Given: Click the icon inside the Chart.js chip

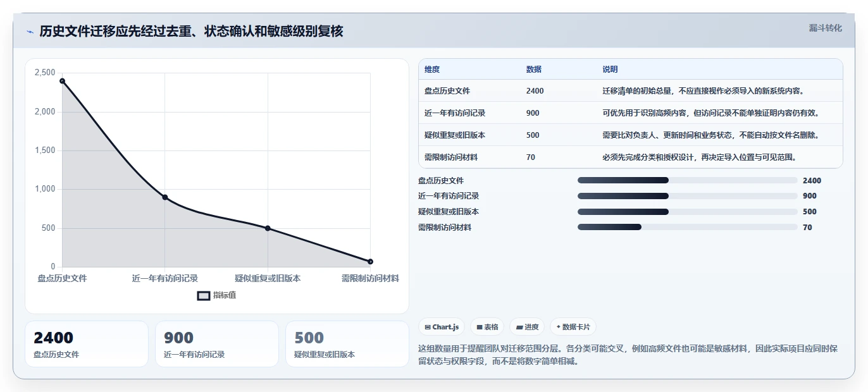Looking at the screenshot, I should coord(428,328).
